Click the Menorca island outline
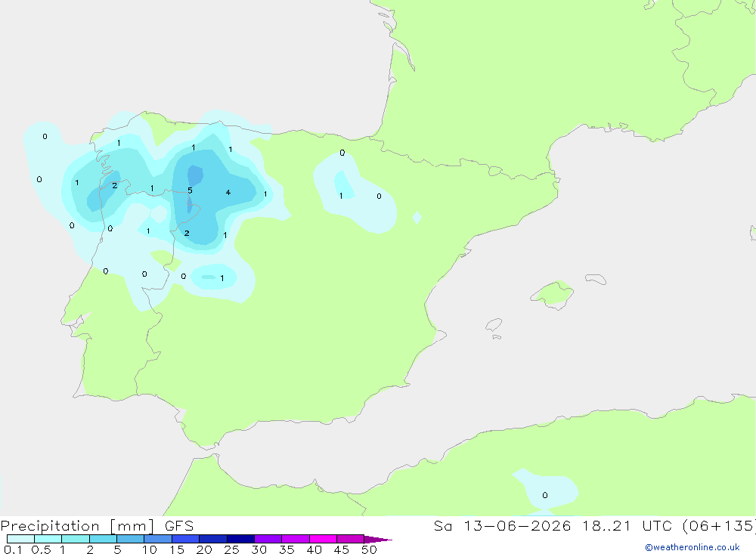756x554 pixels. 596,279
